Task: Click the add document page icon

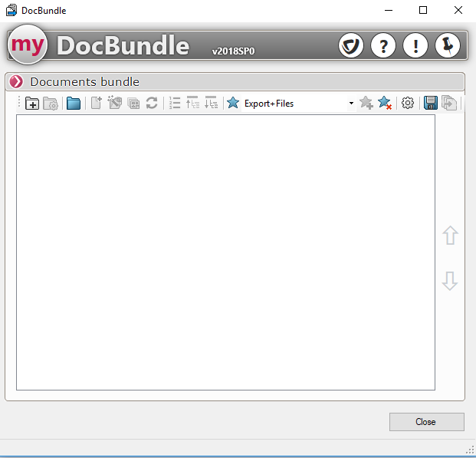Action: pos(97,104)
